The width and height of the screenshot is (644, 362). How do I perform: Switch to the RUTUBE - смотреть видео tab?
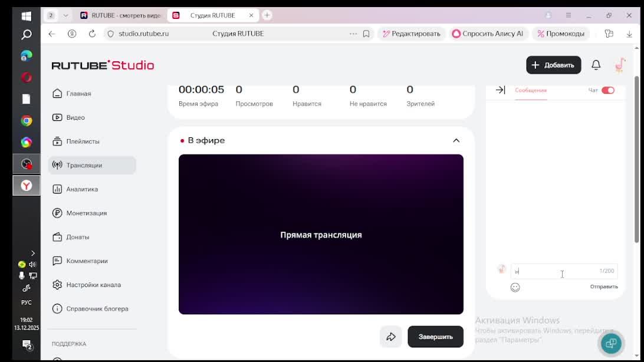click(121, 15)
